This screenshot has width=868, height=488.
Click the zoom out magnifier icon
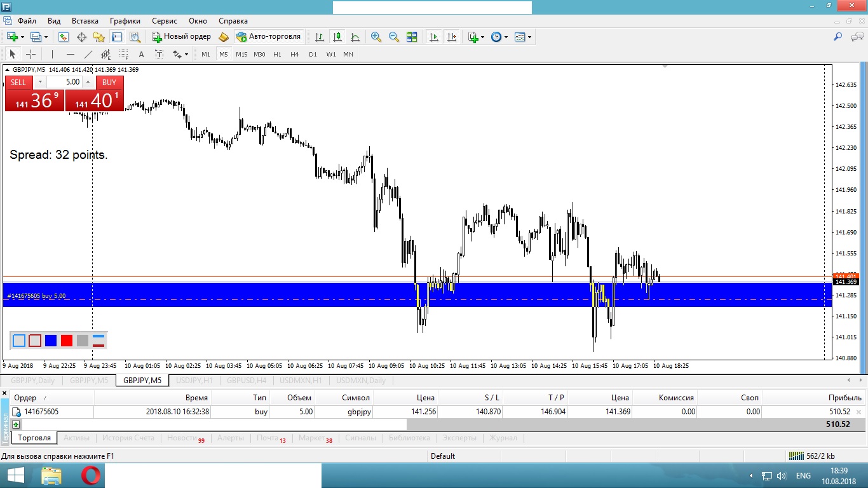[394, 37]
